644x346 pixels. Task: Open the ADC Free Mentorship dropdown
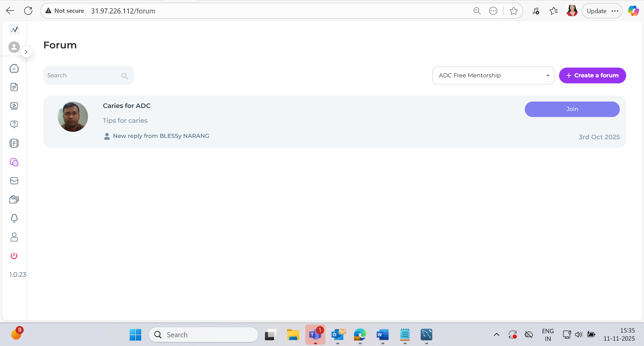[493, 76]
